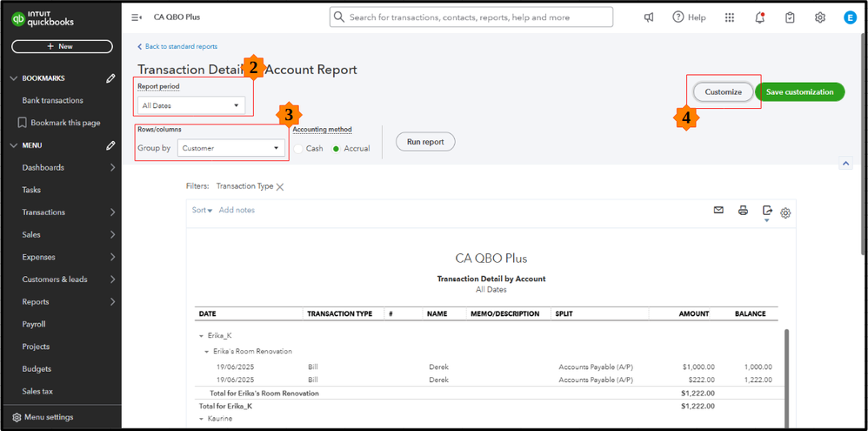Click the Customize button
This screenshot has height=431, width=868.
click(723, 92)
